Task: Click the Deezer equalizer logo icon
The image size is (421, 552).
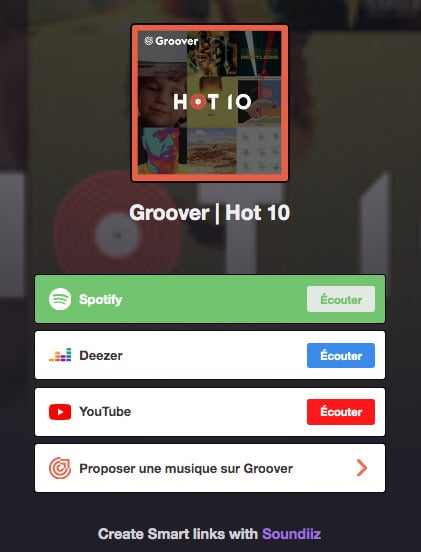Action: 60,355
